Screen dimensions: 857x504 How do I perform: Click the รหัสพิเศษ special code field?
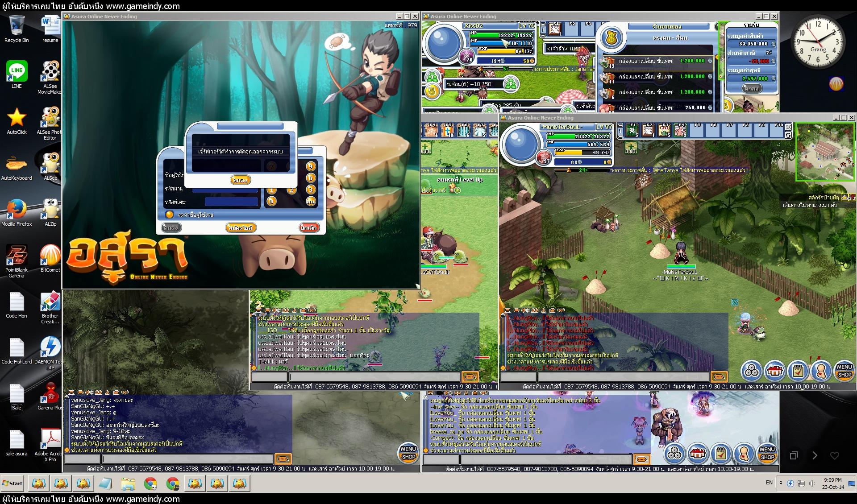point(231,202)
